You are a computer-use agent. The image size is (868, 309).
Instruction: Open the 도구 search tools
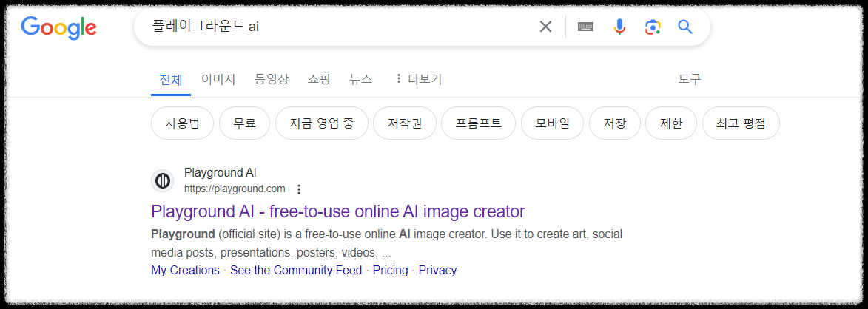pos(690,79)
